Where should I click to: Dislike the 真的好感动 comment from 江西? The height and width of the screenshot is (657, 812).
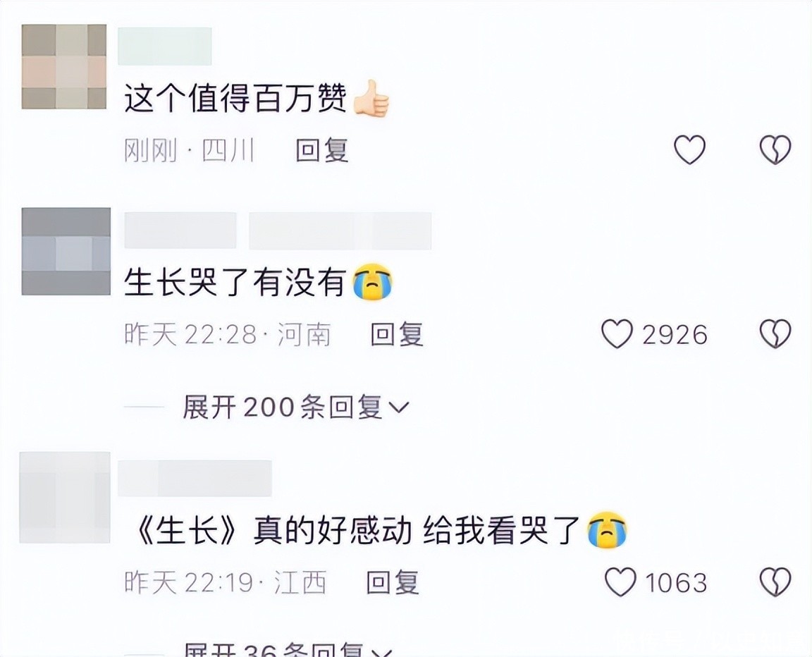coord(775,582)
